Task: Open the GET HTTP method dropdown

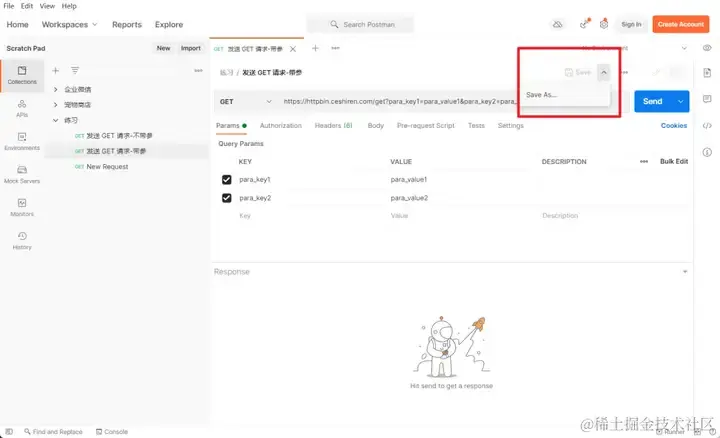Action: click(246, 101)
